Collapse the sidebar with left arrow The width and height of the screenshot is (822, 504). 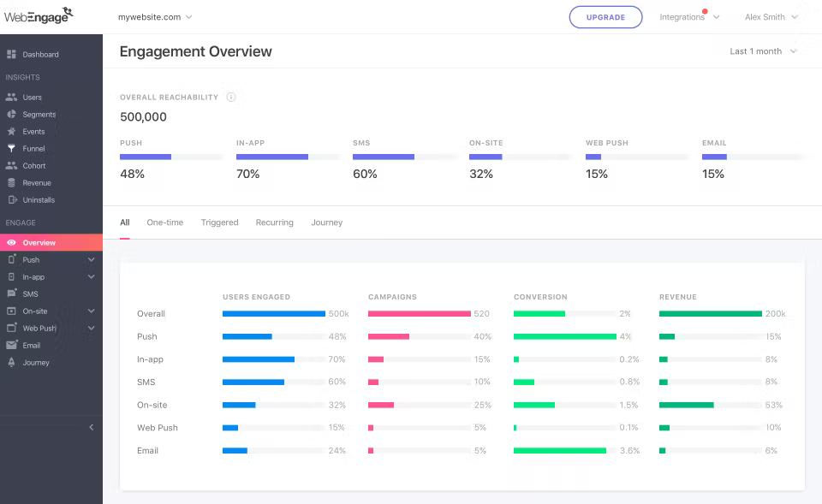tap(92, 427)
